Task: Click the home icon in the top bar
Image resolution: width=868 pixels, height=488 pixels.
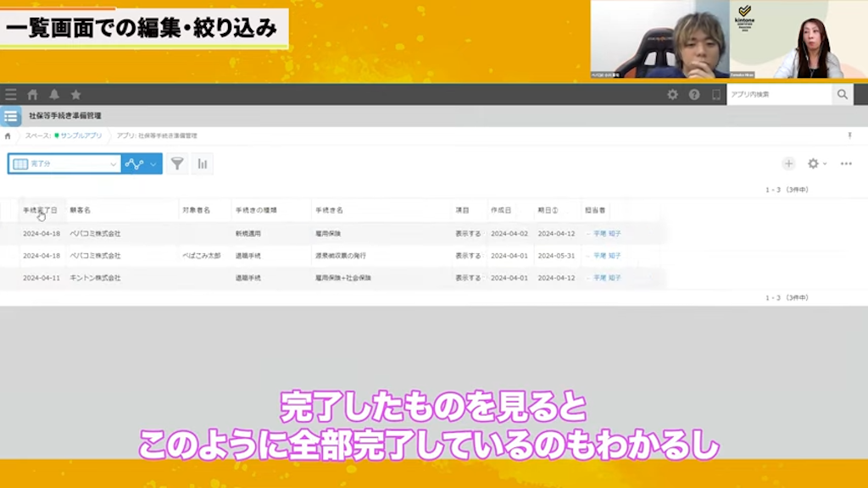Action: click(34, 95)
